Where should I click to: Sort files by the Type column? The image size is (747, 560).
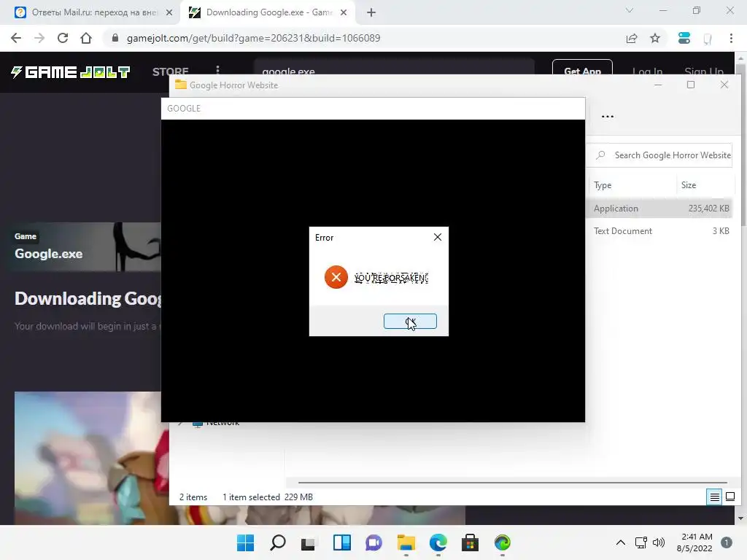coord(603,184)
